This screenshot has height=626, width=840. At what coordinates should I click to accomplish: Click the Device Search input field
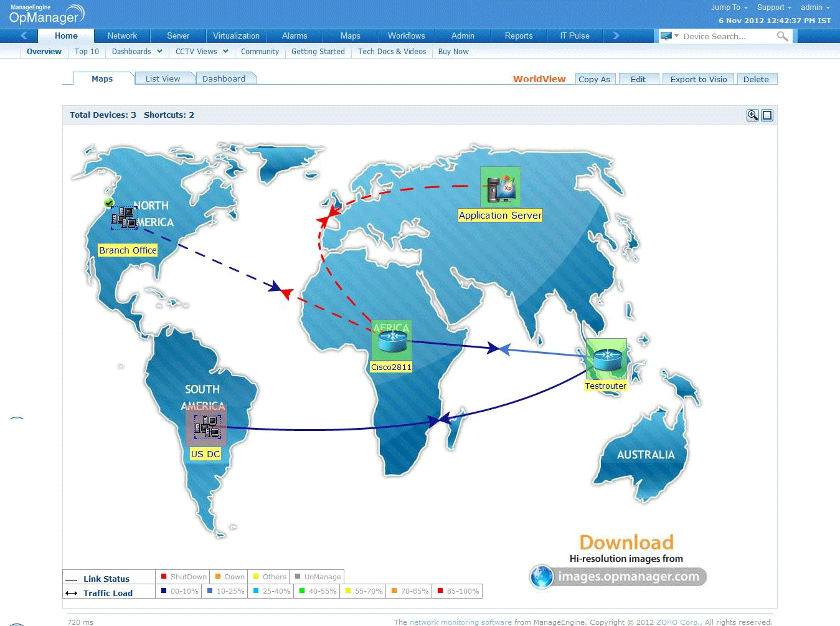tap(727, 36)
